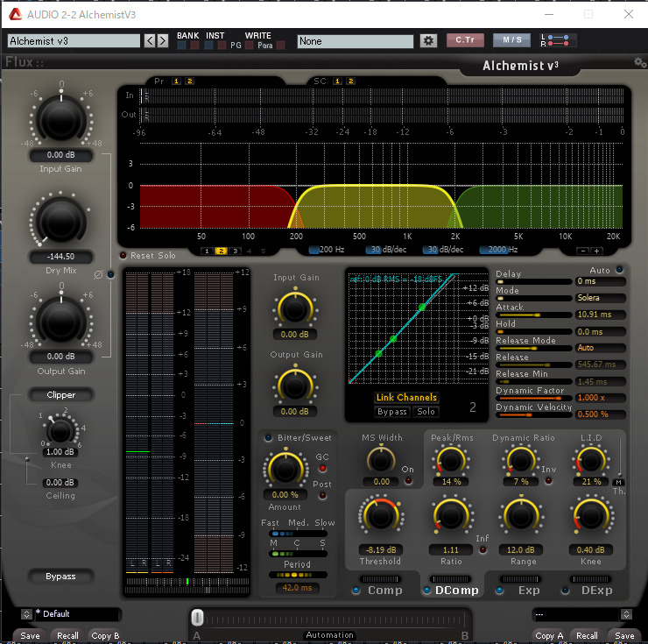This screenshot has height=644, width=648.
Task: Go to previous preset arrow
Action: (x=150, y=40)
